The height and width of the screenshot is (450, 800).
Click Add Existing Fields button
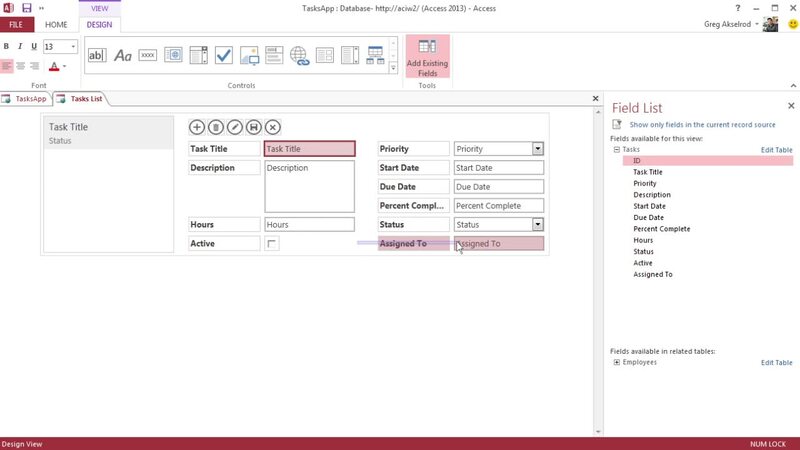(427, 57)
